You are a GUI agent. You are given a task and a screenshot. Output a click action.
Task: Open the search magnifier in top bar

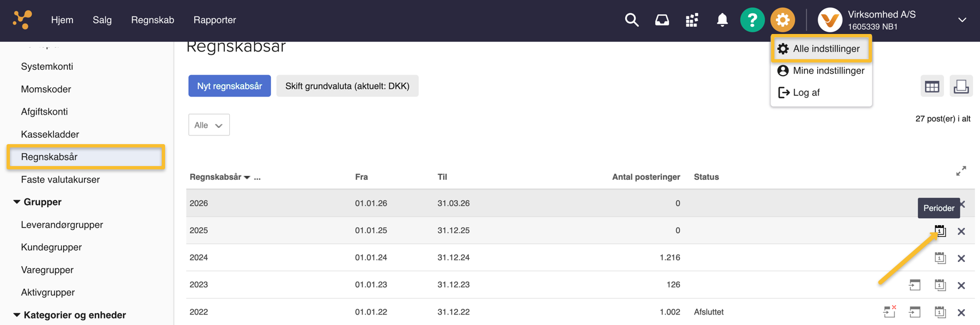pos(631,20)
